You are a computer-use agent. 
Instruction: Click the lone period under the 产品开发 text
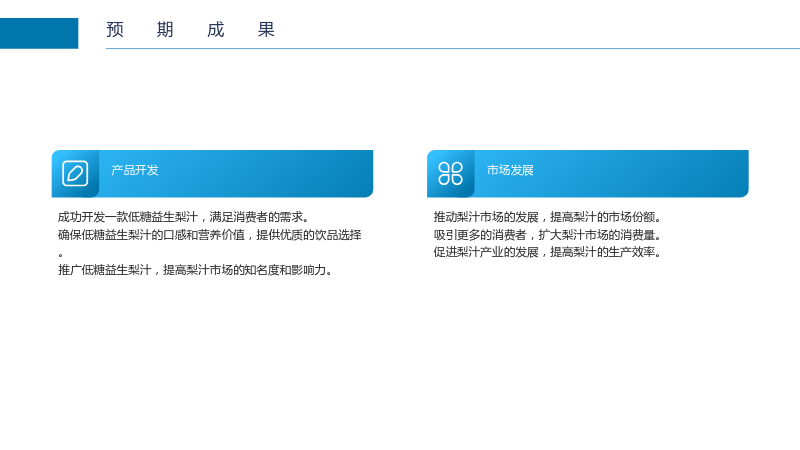coord(60,254)
